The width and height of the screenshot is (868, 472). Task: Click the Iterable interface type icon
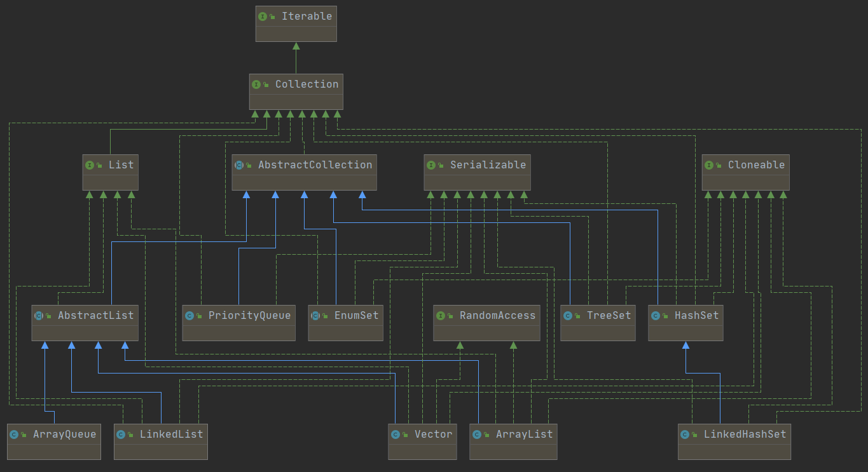click(263, 17)
